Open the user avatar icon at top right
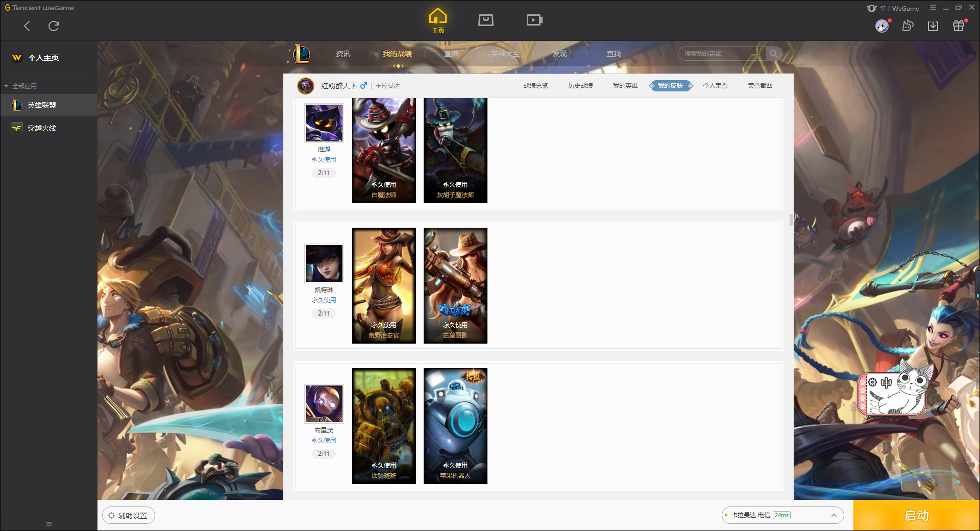 882,26
